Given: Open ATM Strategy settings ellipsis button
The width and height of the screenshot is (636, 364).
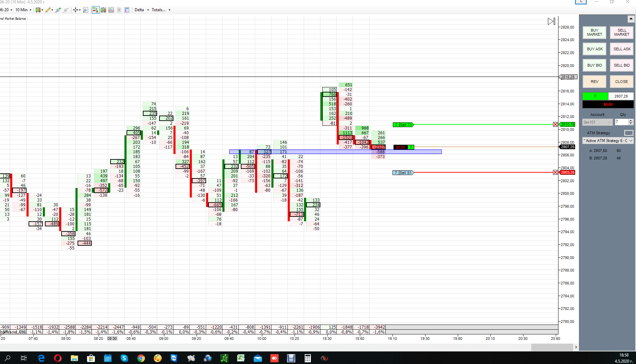Looking at the screenshot, I should (x=629, y=133).
